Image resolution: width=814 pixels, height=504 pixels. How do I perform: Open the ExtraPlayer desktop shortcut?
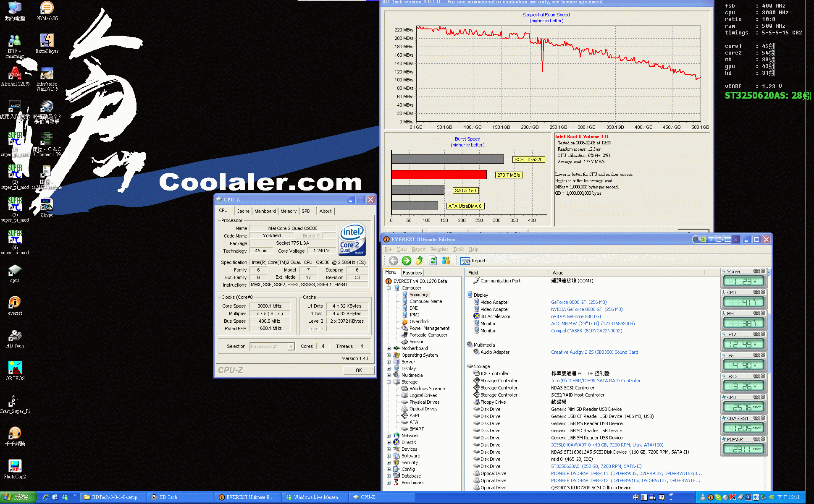coord(47,44)
